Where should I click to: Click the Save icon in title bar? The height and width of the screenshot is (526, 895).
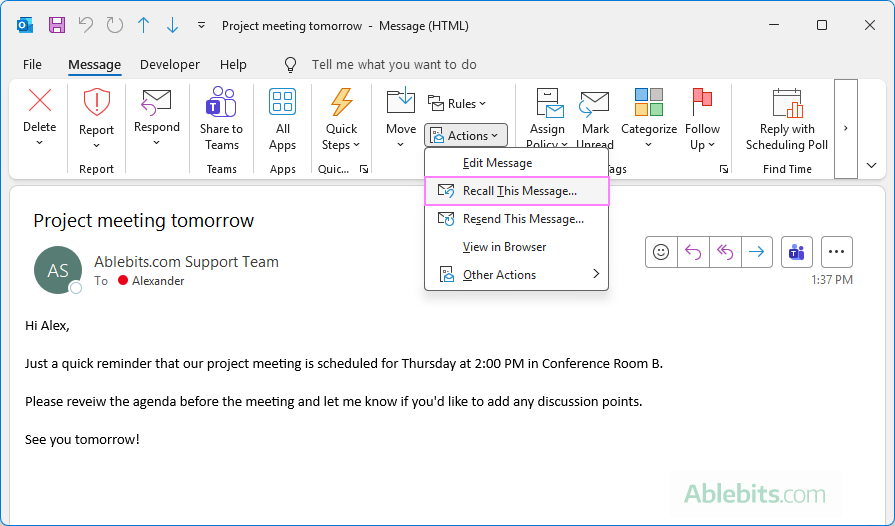click(x=57, y=25)
